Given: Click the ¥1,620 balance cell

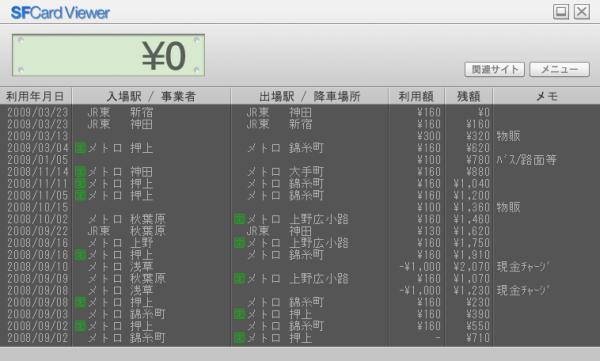Looking at the screenshot, I should (471, 231).
